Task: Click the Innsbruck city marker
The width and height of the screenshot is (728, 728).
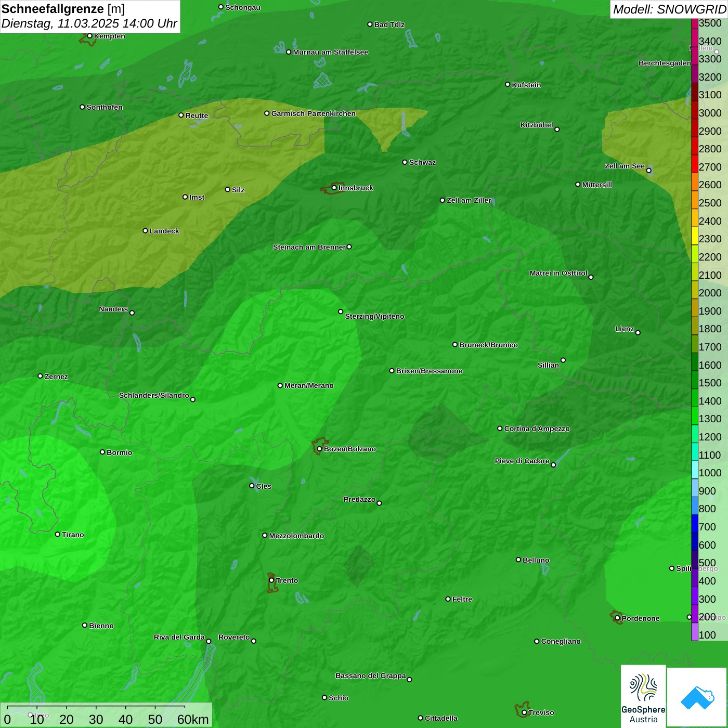Action: click(334, 188)
